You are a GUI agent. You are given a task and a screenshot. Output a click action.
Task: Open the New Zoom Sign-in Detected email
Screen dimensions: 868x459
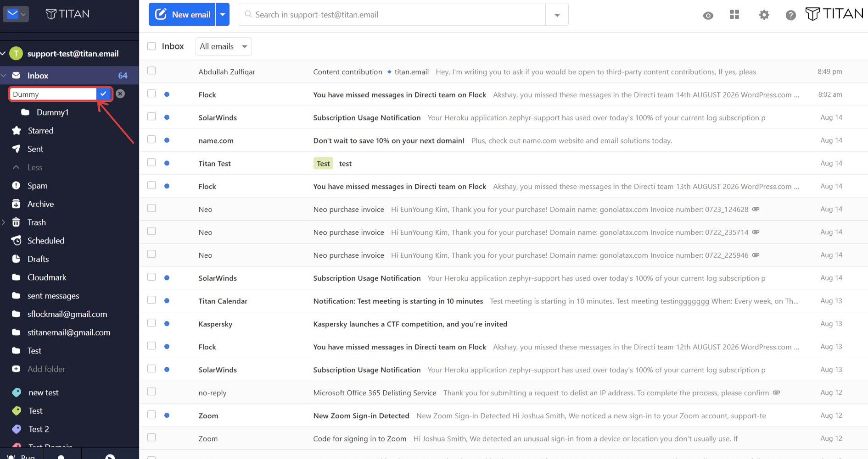[504, 415]
